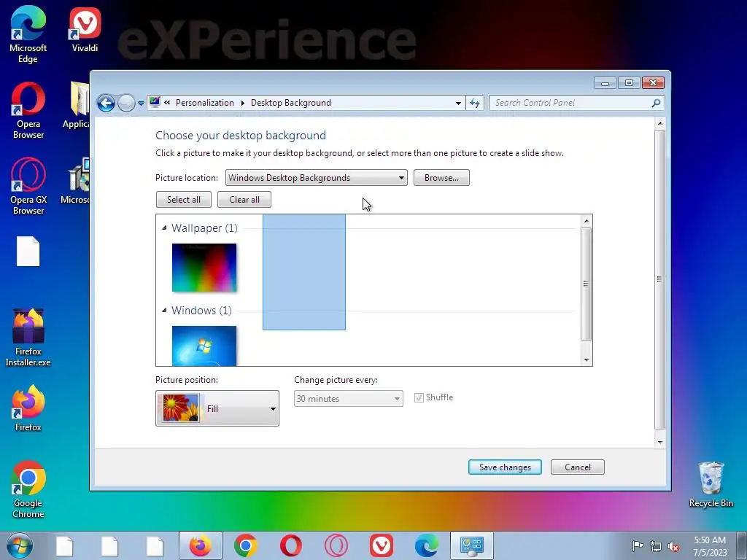747x560 pixels.
Task: Open the Applications folder on desktop
Action: [x=77, y=105]
